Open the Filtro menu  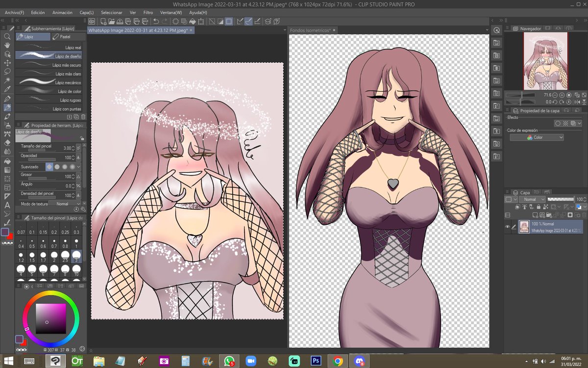coord(148,12)
